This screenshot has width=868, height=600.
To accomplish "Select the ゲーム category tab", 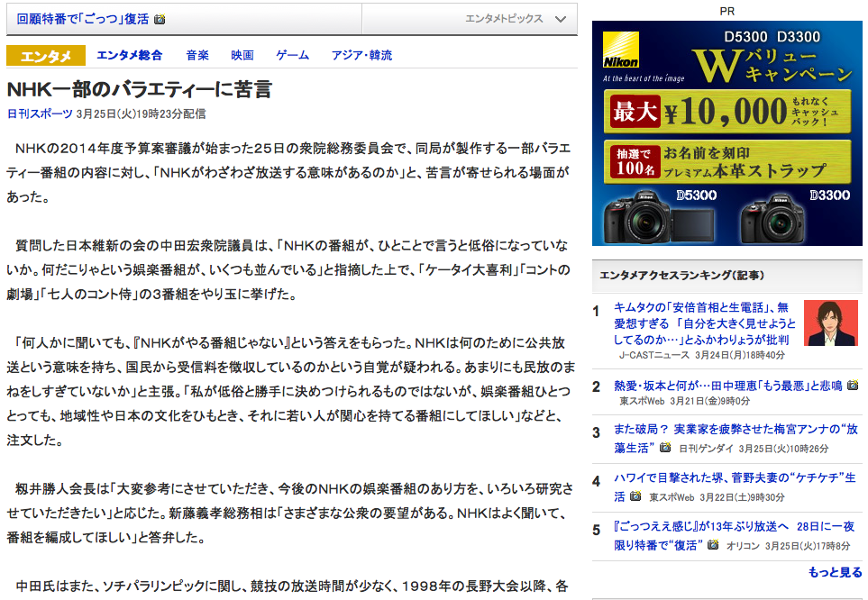I will (292, 54).
